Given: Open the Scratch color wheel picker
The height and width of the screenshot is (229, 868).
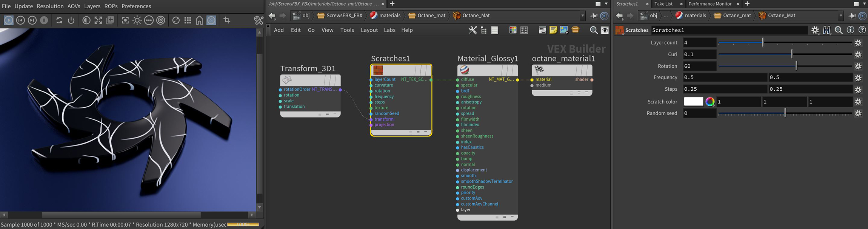Looking at the screenshot, I should [710, 102].
